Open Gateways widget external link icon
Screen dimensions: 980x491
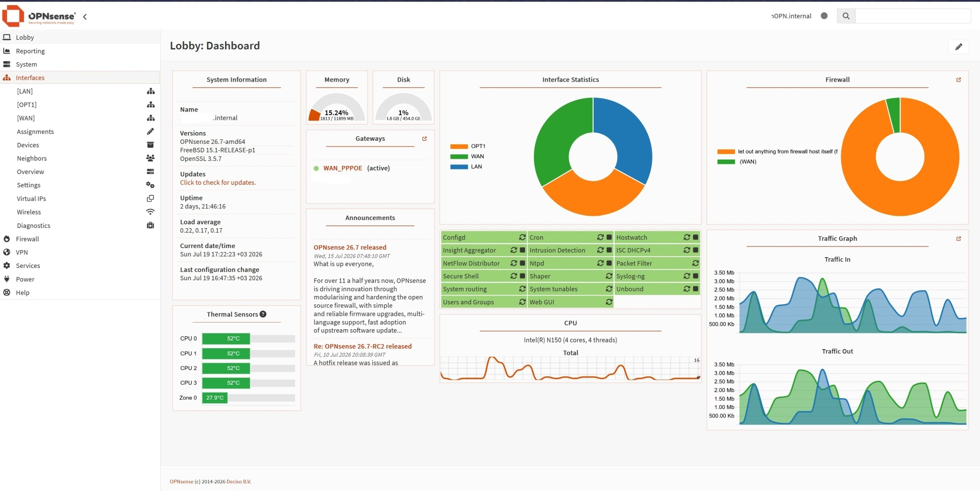pos(424,139)
